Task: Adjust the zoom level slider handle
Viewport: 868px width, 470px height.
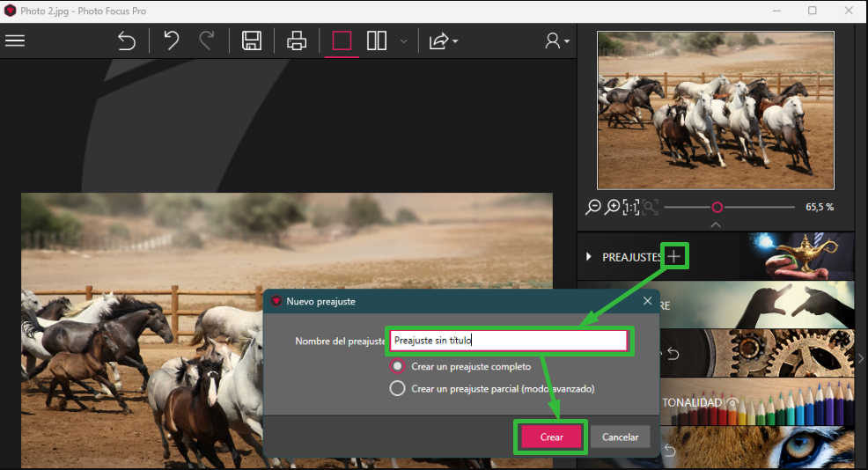Action: click(717, 207)
